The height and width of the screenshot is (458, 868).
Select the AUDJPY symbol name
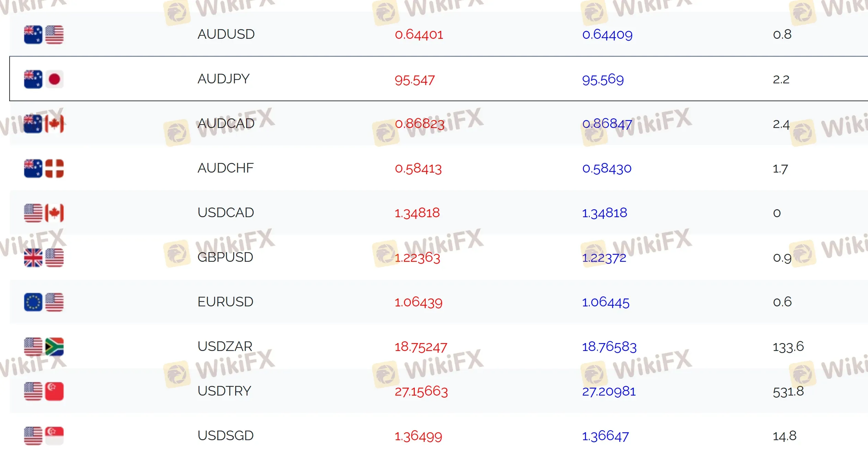click(224, 79)
